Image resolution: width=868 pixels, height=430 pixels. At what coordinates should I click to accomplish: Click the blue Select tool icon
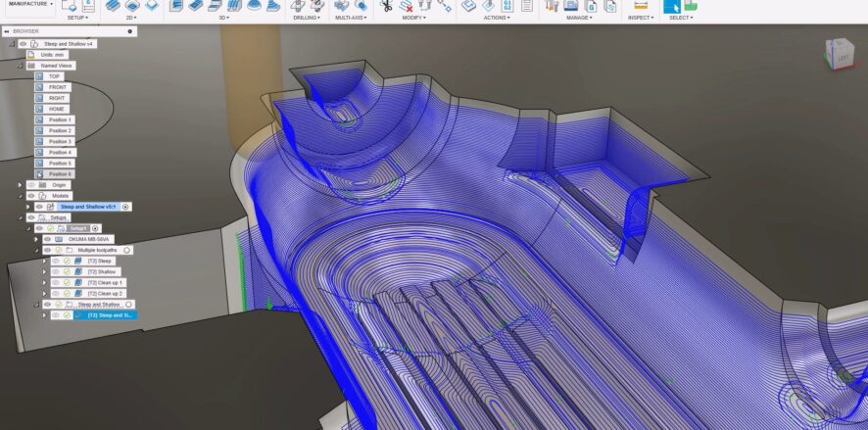tap(672, 6)
